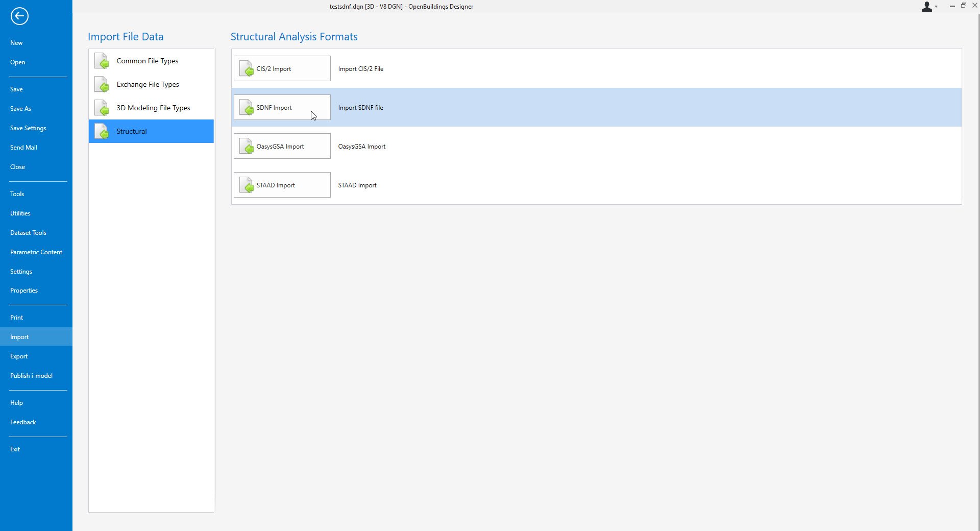This screenshot has height=531, width=980.
Task: Click the Exit option at sidebar bottom
Action: [x=15, y=449]
